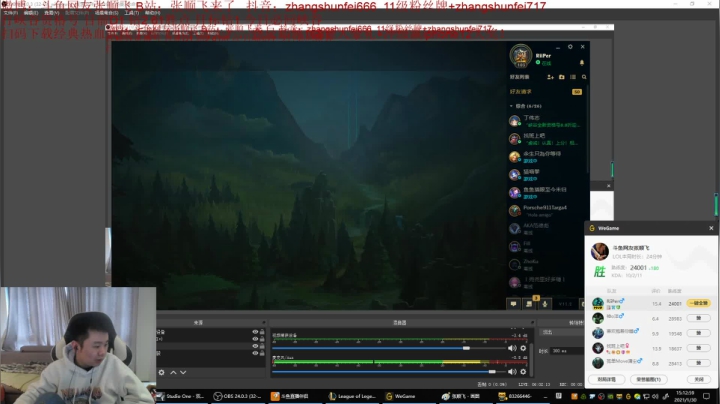The image size is (720, 404).
Task: Click the second mixer track volume slider
Action: [388, 372]
